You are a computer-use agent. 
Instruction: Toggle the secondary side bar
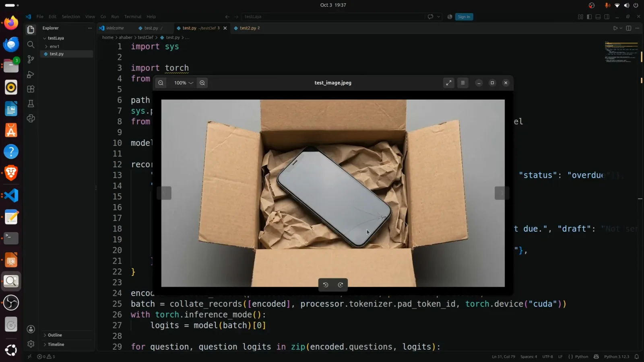coord(607,17)
